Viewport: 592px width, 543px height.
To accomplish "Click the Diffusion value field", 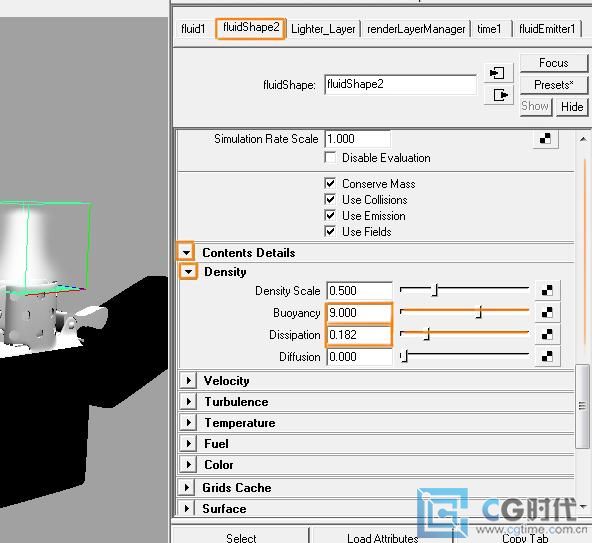I will (x=359, y=356).
